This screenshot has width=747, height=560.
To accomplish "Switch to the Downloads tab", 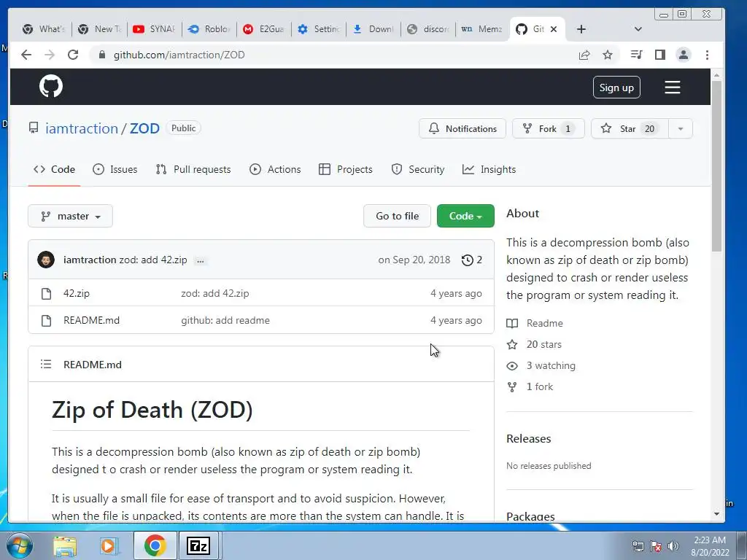I will pos(373,29).
